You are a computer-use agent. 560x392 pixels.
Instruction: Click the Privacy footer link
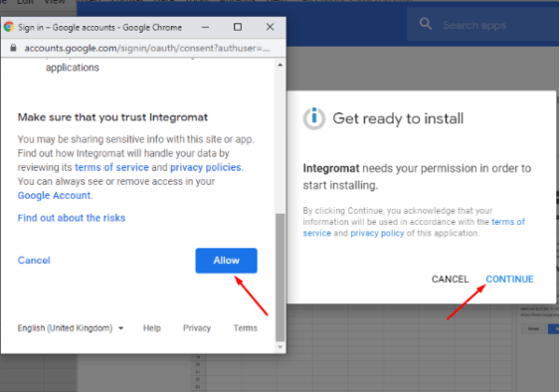click(197, 328)
